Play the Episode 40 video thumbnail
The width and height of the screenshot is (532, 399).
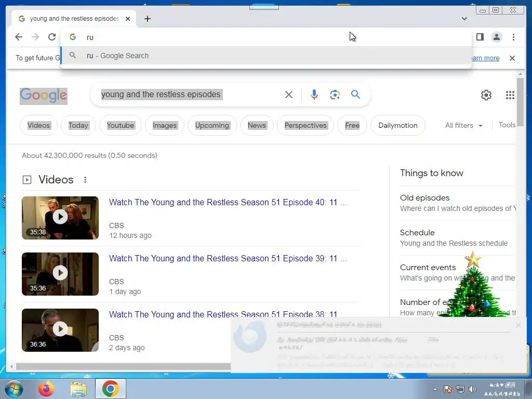(60, 218)
